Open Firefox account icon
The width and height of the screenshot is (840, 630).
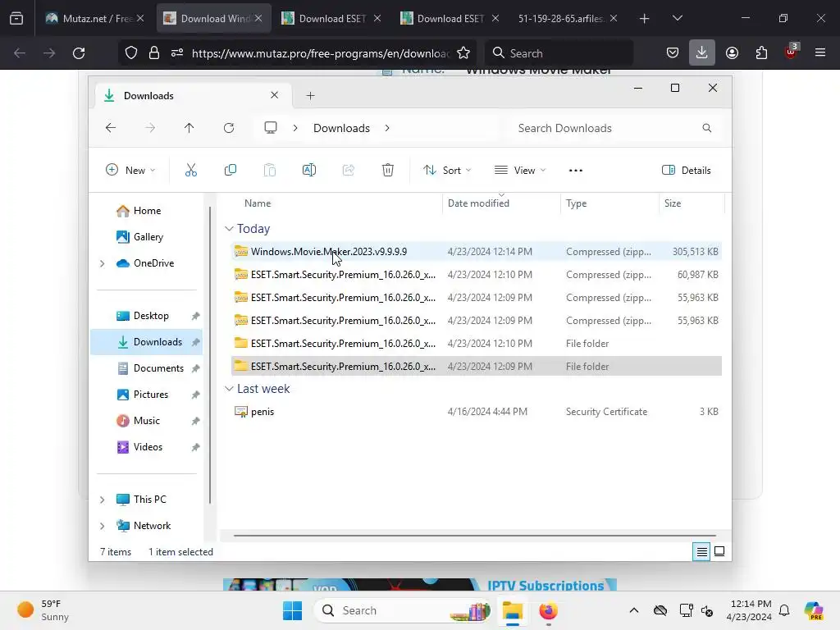pos(732,52)
